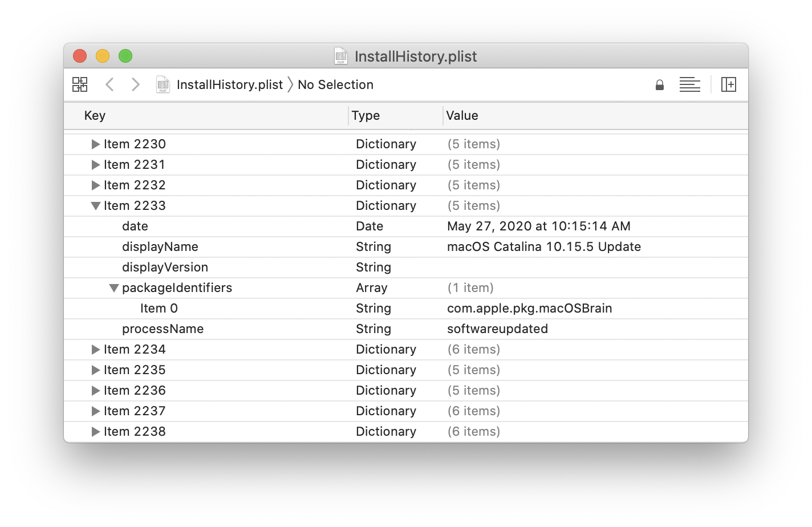Click the plist file icon in title bar
Image resolution: width=812 pixels, height=527 pixels.
click(341, 56)
